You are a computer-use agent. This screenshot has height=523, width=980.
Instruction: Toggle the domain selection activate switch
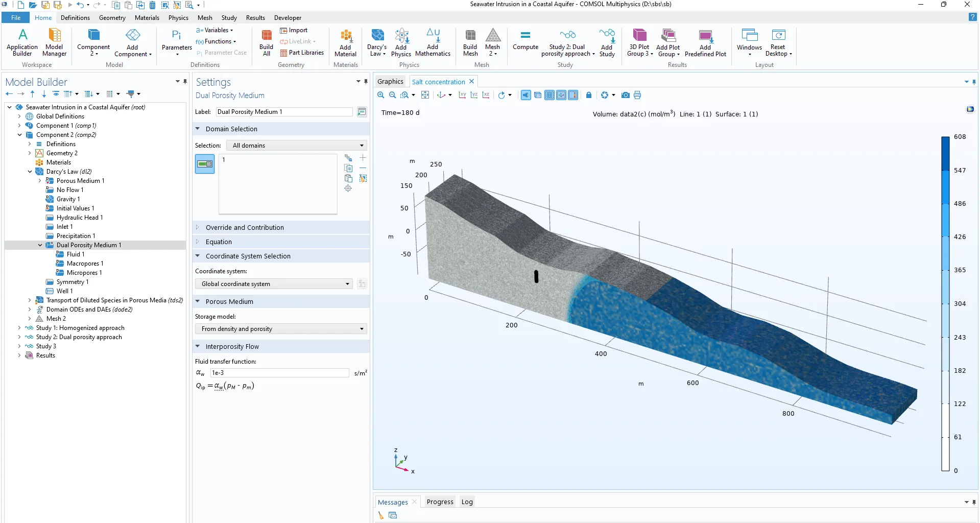click(x=205, y=164)
